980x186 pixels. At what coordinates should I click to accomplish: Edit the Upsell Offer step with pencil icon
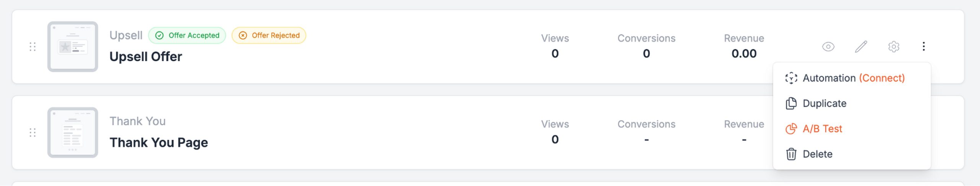tap(861, 47)
